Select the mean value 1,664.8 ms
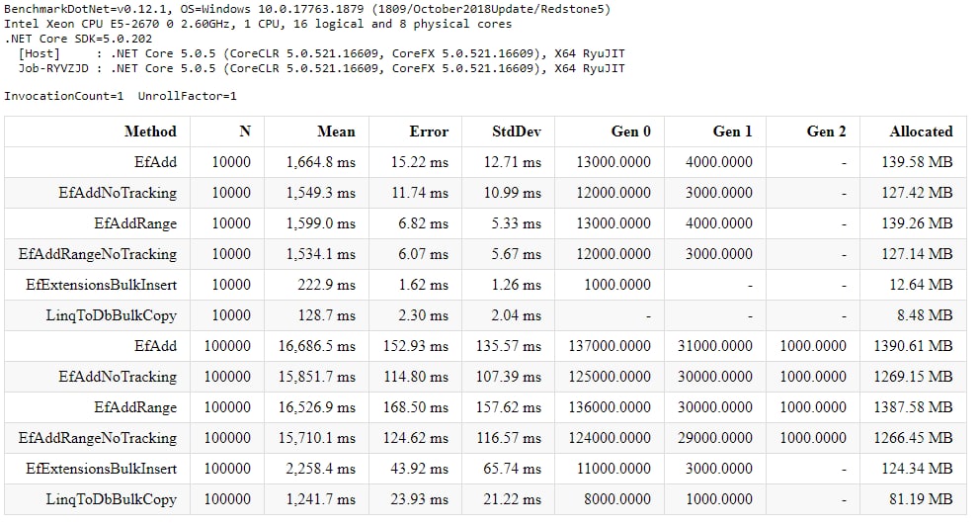 [x=321, y=162]
